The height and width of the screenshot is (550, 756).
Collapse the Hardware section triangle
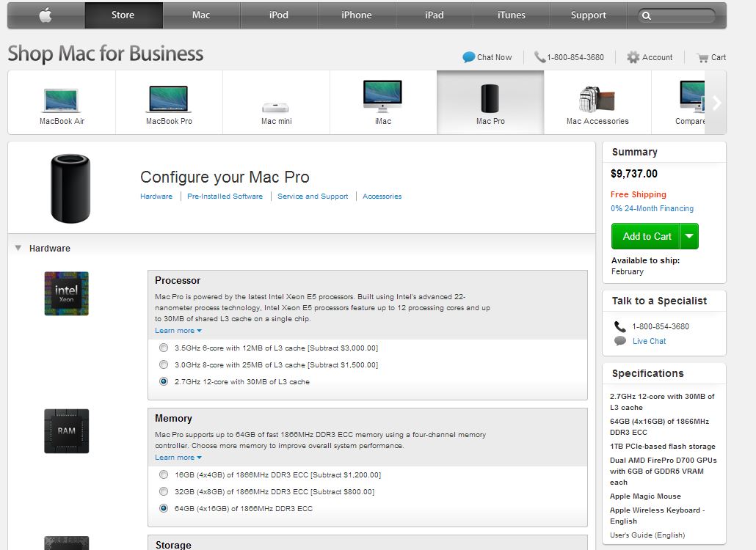pos(18,248)
